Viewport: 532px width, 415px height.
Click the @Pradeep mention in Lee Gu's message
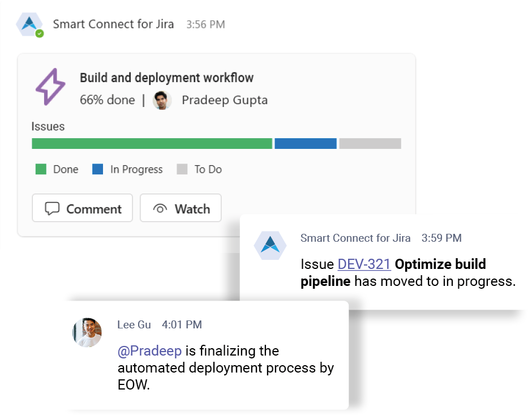pyautogui.click(x=149, y=351)
